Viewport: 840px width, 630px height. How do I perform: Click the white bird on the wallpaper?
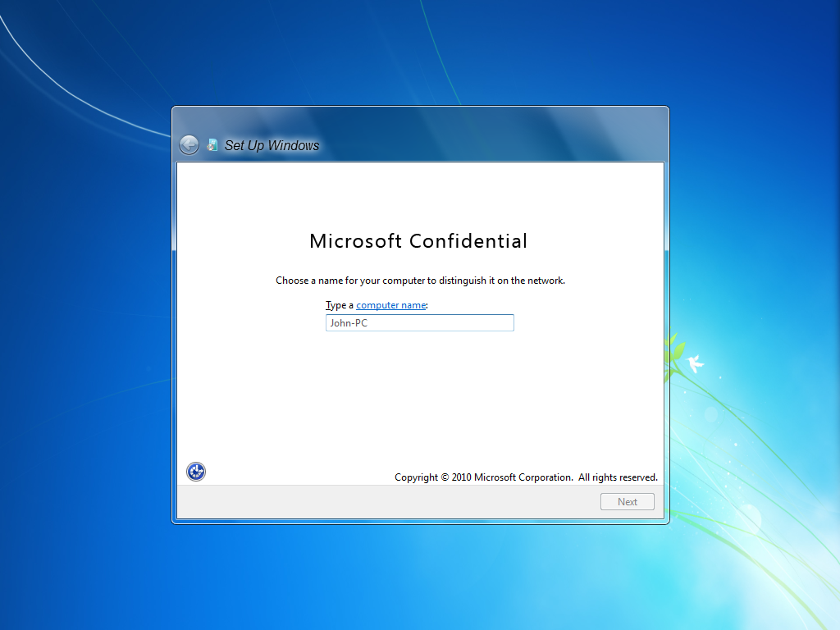pyautogui.click(x=696, y=363)
